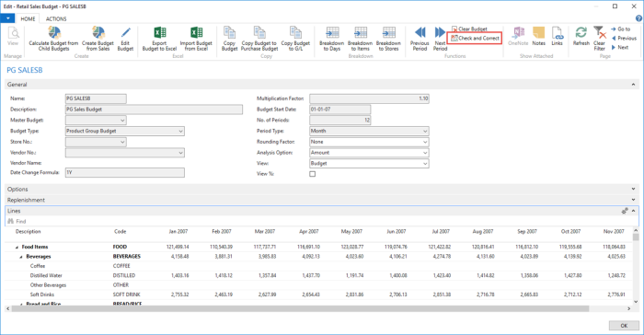Select Import Budget from Excel
This screenshot has width=644, height=335.
coord(196,39)
